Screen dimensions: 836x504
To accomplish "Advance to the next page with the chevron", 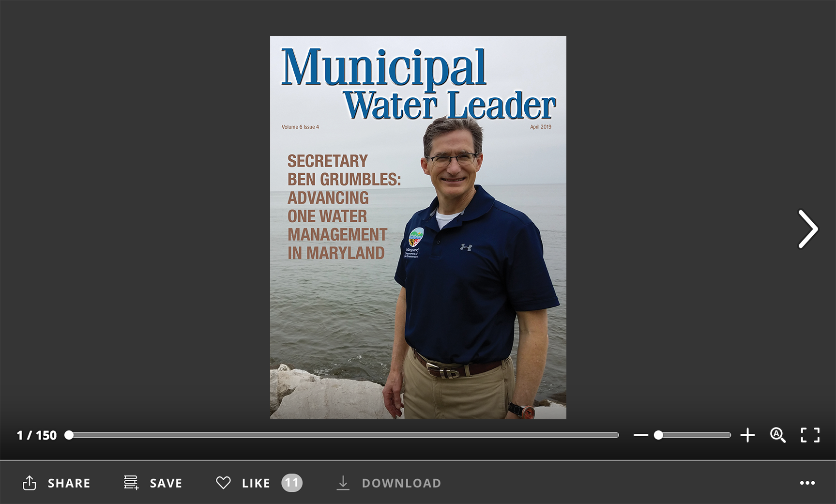I will 807,229.
